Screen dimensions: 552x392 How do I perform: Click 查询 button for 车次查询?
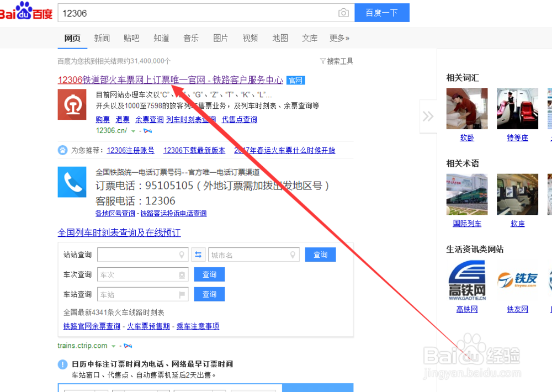pos(209,274)
